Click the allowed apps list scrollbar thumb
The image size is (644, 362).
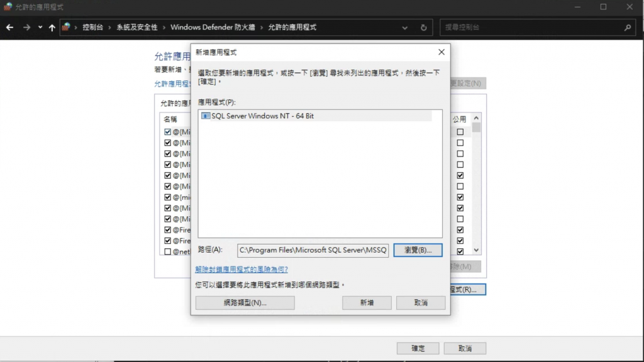(476, 127)
